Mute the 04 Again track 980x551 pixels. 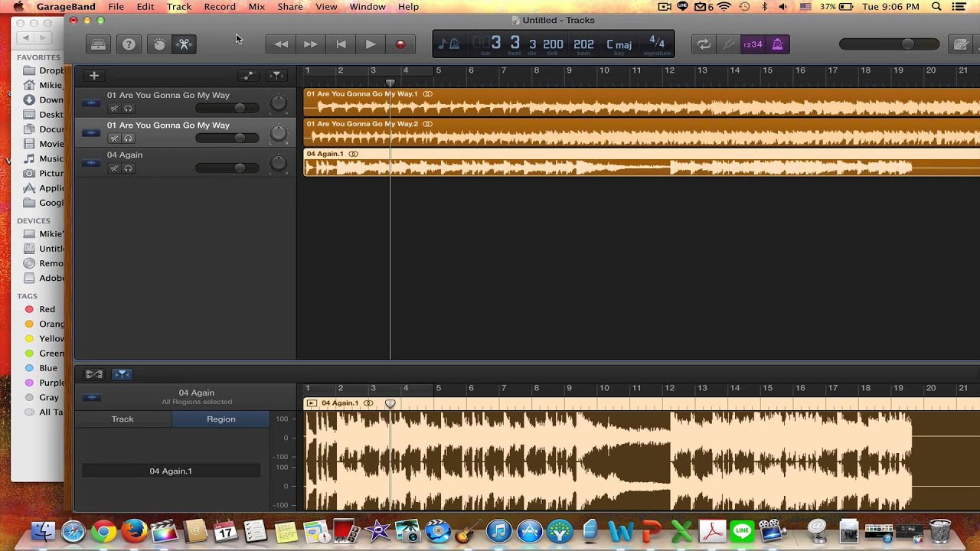(114, 168)
